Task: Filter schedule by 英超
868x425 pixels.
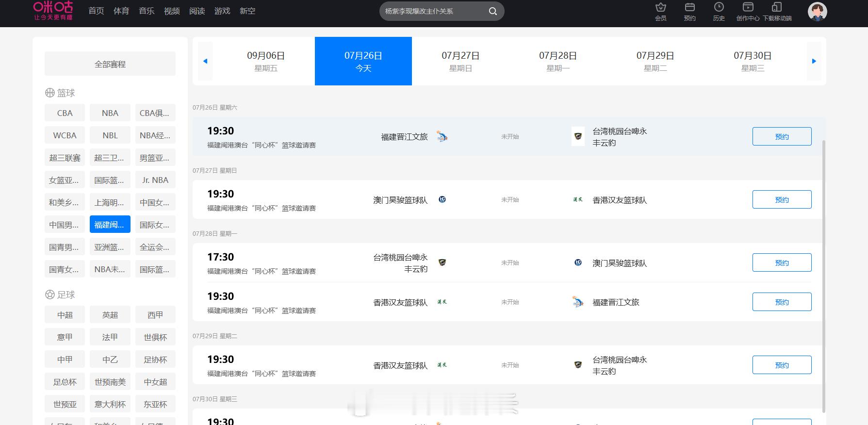Action: [x=110, y=314]
